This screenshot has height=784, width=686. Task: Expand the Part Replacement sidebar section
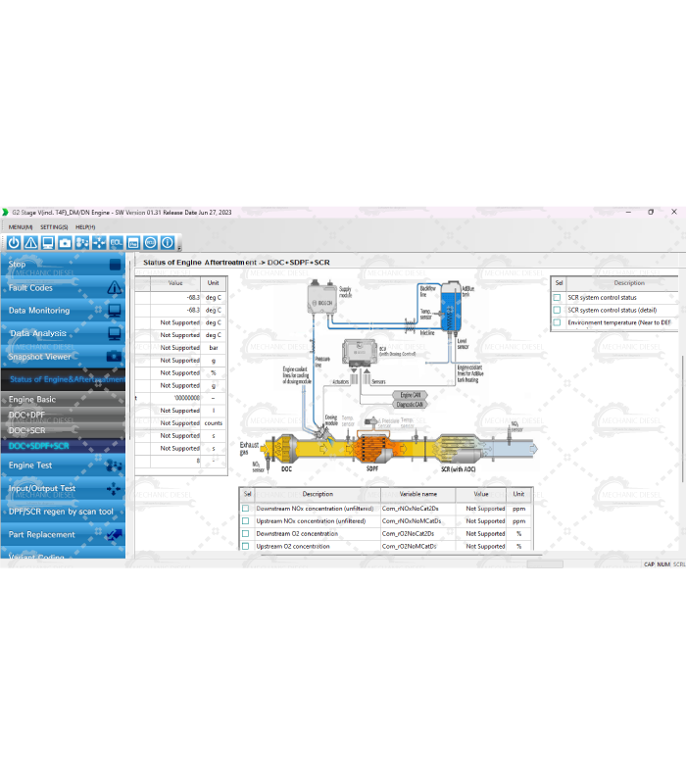[62, 535]
